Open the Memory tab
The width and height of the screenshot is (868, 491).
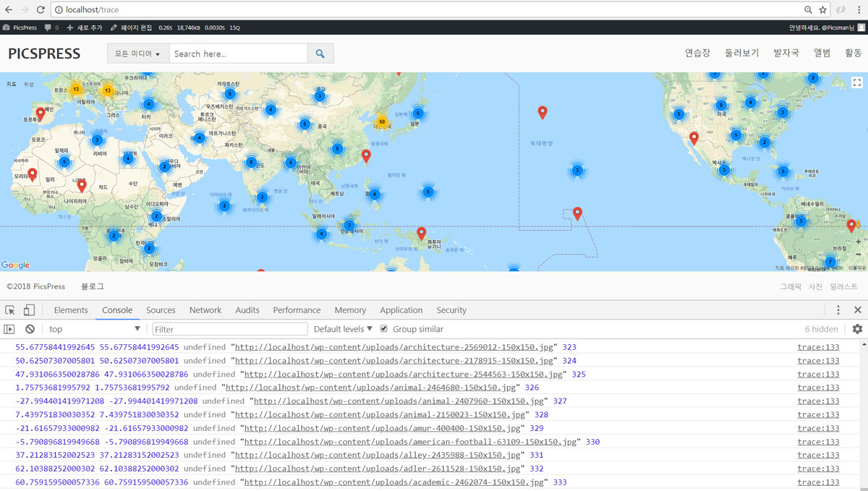[350, 310]
